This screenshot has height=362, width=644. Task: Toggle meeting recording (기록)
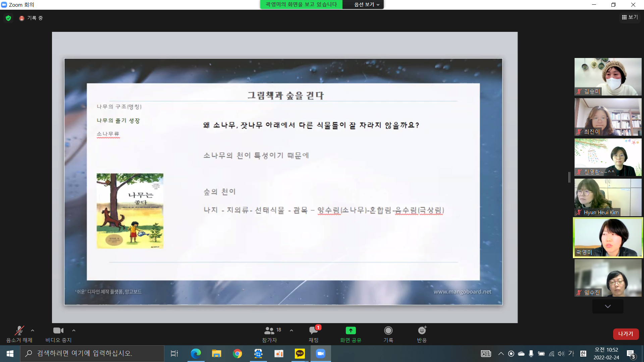tap(388, 334)
